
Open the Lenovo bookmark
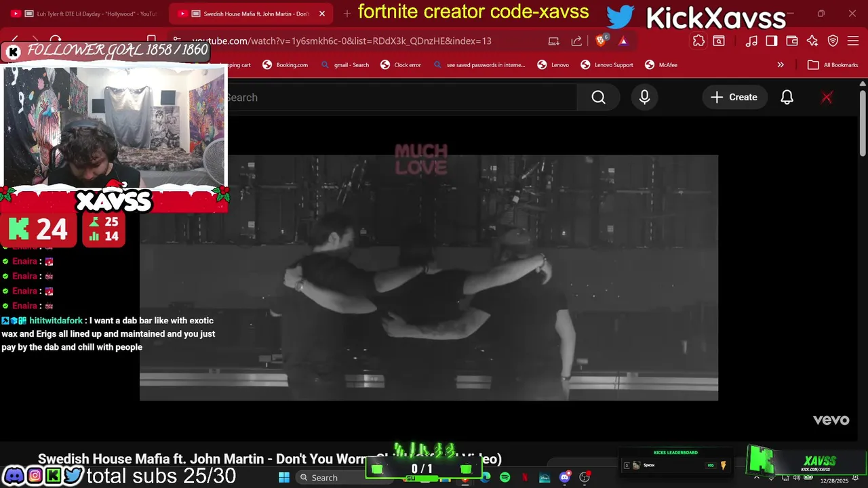tap(553, 65)
